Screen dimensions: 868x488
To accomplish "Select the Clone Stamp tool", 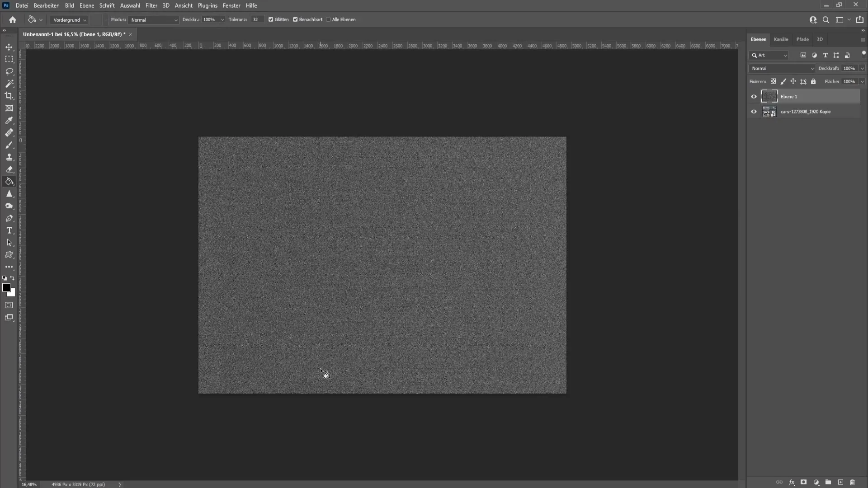I will point(9,157).
